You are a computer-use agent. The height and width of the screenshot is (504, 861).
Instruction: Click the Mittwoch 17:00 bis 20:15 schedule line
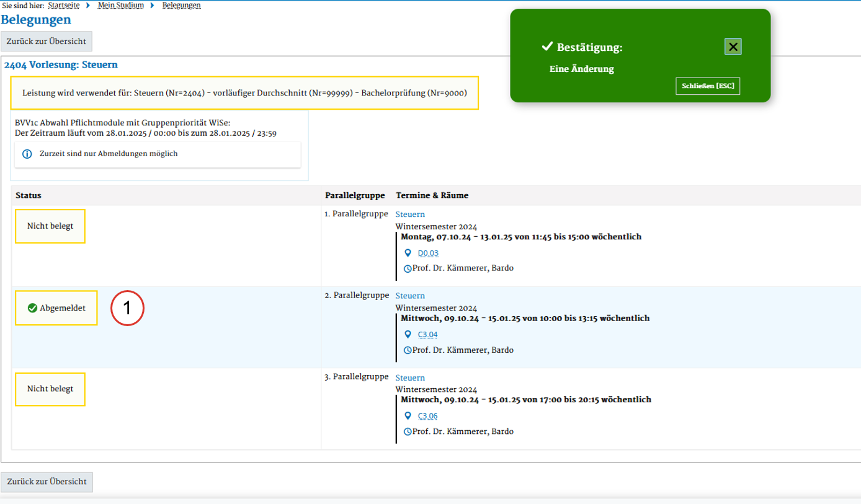click(x=526, y=400)
